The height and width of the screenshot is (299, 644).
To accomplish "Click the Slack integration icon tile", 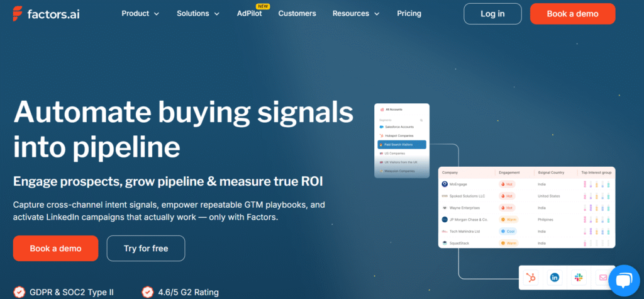I will coord(579,278).
